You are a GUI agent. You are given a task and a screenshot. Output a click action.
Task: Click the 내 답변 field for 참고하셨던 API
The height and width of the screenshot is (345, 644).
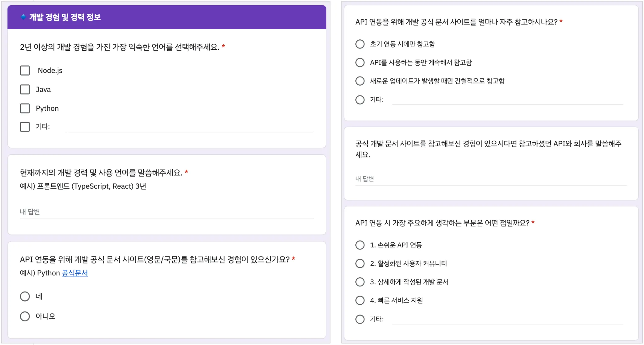[491, 179]
